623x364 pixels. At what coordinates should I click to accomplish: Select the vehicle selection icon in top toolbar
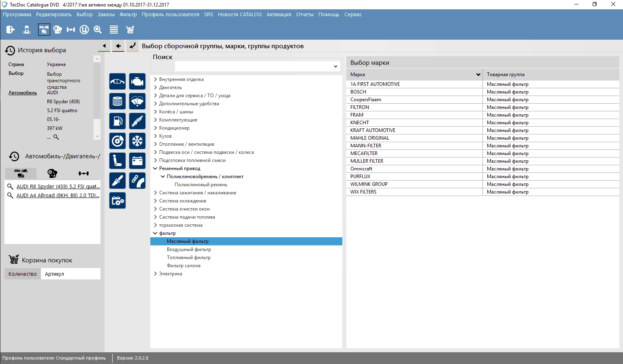tap(44, 30)
